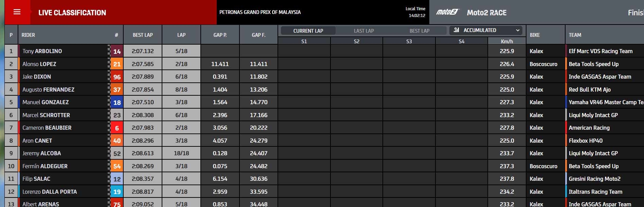Viewport: 644px width, 207px height.
Task: Select rider Jake DIXON
Action: (x=37, y=77)
